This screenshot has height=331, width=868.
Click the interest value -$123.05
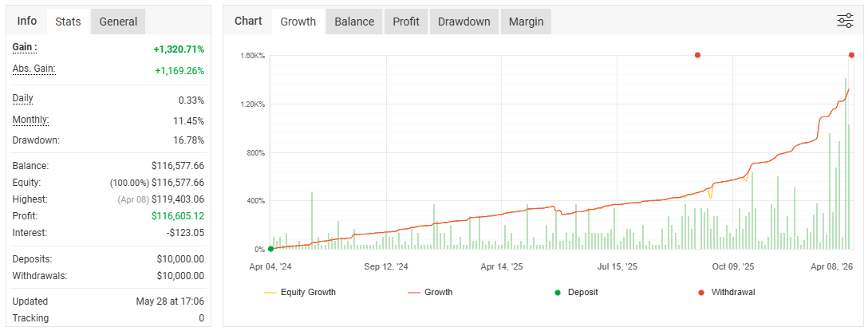point(185,232)
